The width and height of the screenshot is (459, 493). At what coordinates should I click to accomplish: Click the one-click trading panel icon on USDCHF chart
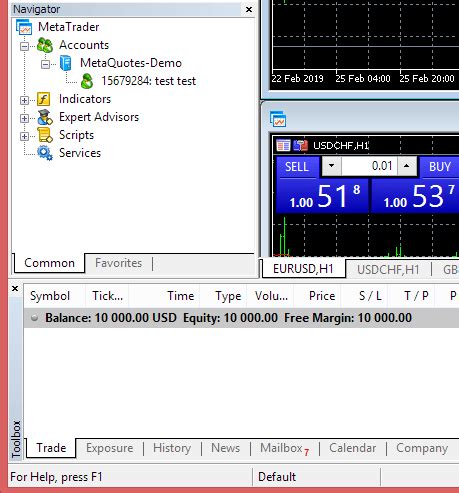click(283, 146)
